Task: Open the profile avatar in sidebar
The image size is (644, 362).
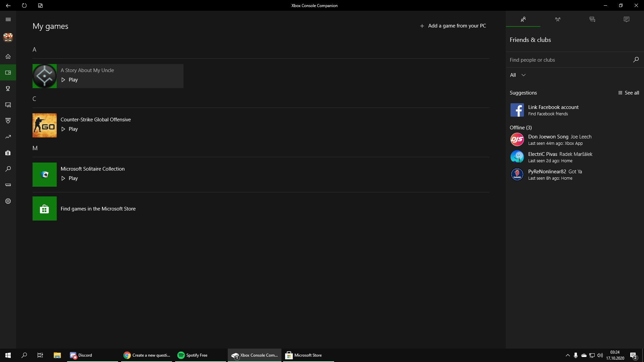Action: click(8, 37)
